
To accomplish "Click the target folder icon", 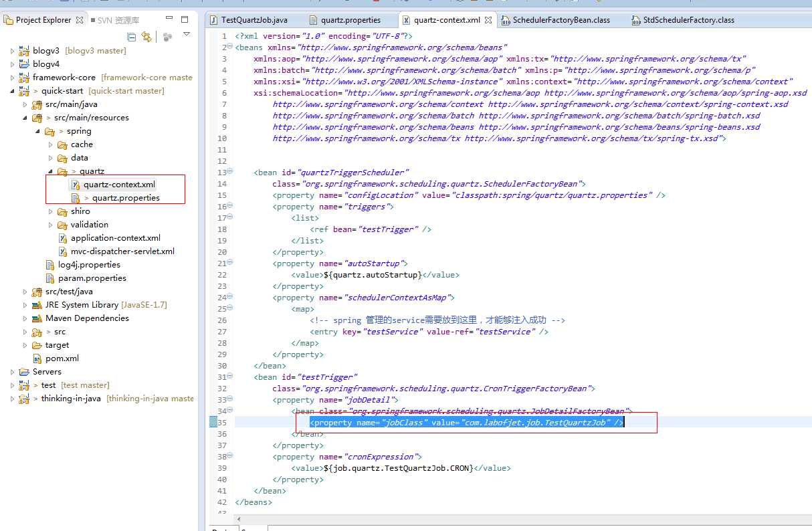I will 37,345.
